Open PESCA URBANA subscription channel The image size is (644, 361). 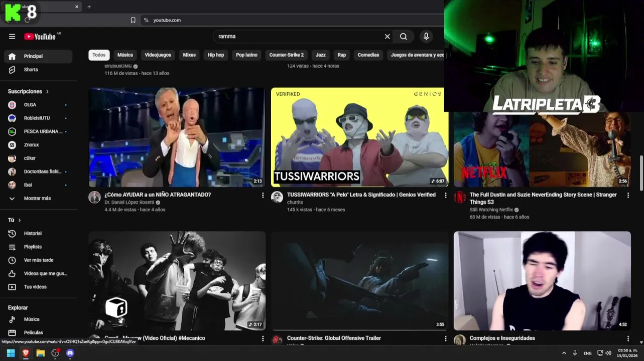coord(38,131)
